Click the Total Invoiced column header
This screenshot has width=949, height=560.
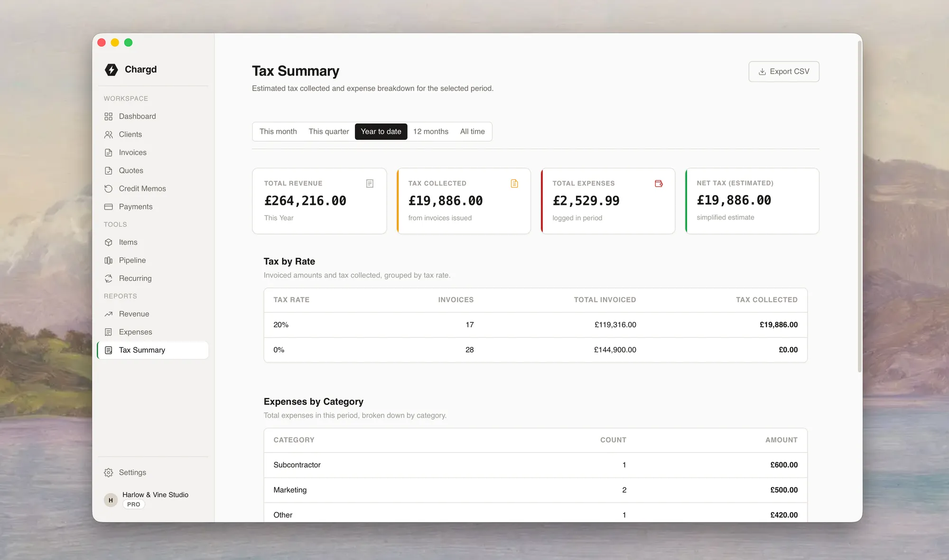point(605,300)
